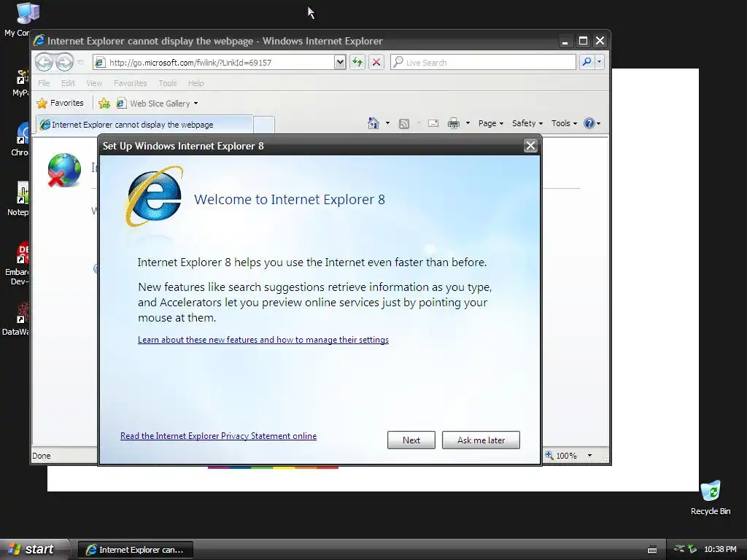Close the Set Up Internet Explorer 8 dialog
The height and width of the screenshot is (560, 747).
pos(530,146)
